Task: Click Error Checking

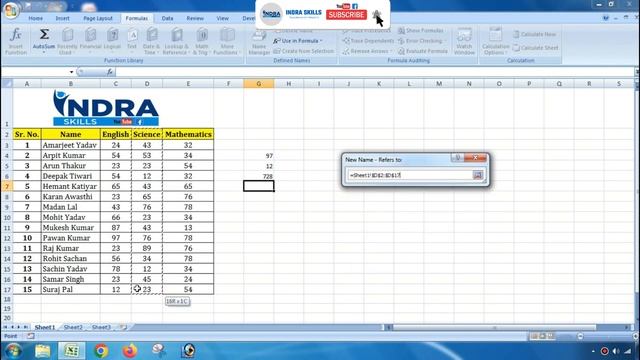Action: tap(421, 41)
